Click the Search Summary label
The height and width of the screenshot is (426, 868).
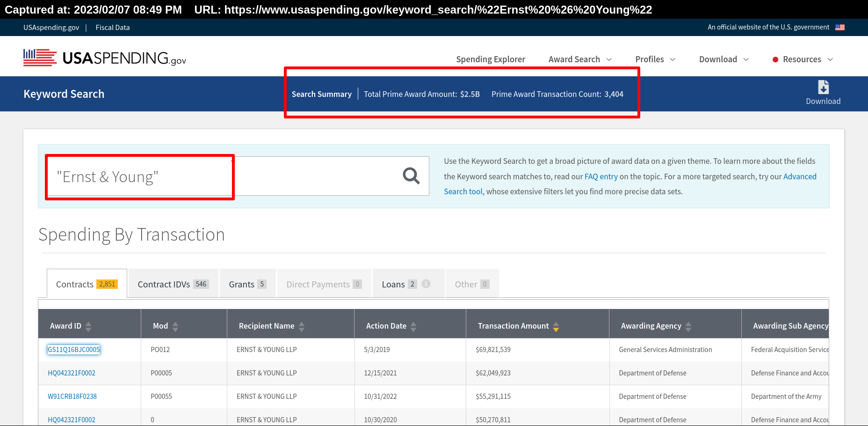[322, 94]
